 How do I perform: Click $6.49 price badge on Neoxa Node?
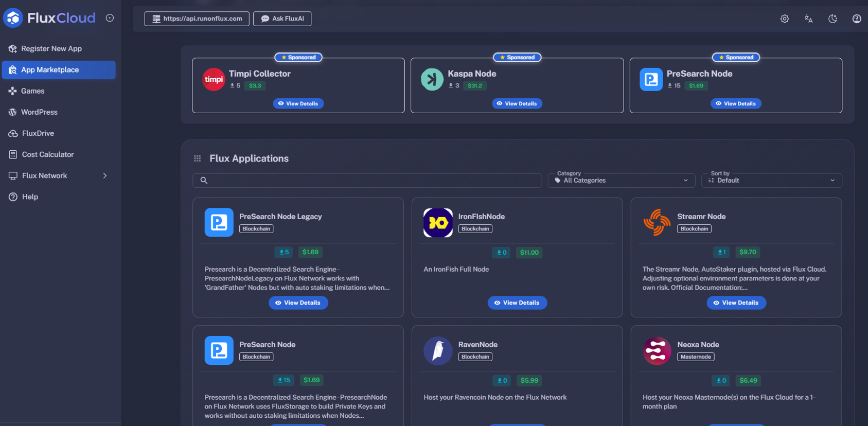748,381
